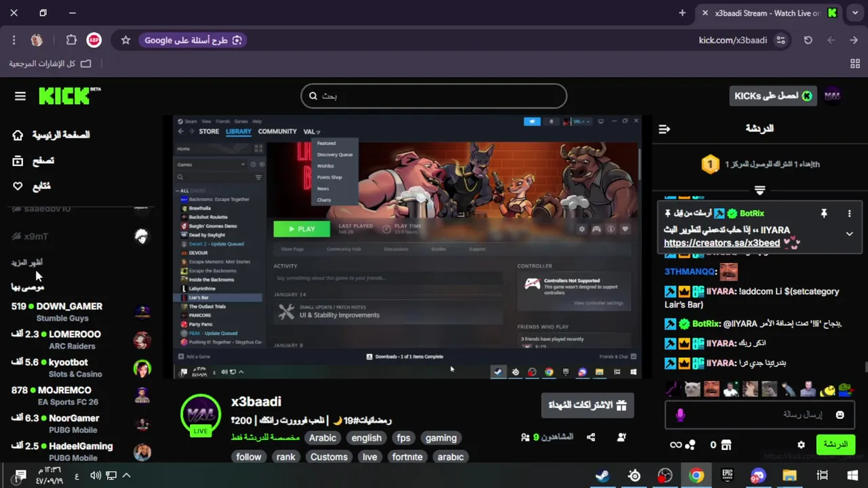Screen dimensions: 868x488
Task: Open the Kick hamburger sidebar menu
Action: point(20,96)
